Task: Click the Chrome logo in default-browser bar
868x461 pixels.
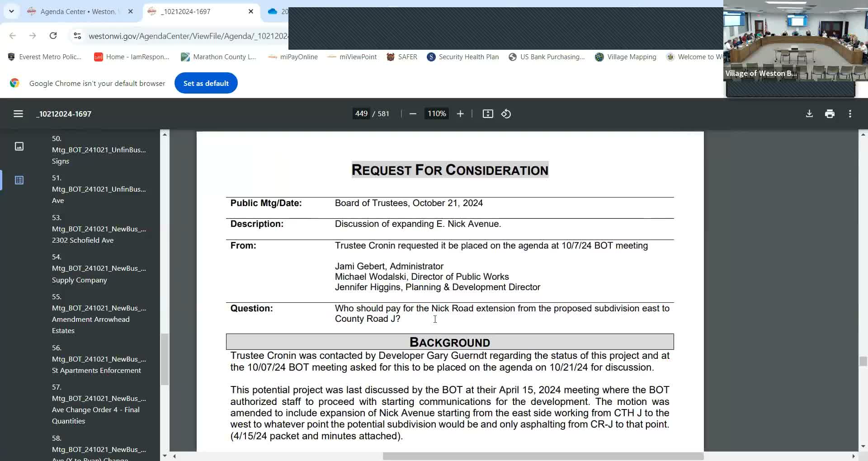Action: click(x=15, y=83)
